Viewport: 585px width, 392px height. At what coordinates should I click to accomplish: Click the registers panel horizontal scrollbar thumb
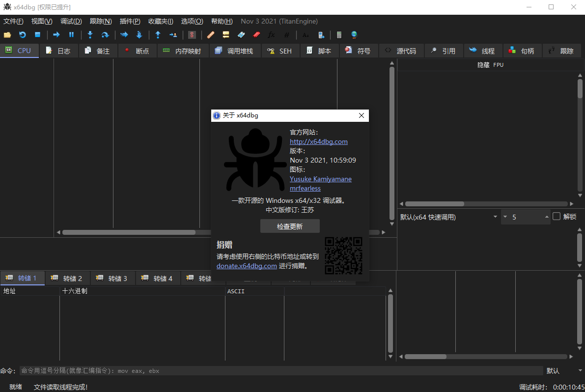[x=435, y=204]
